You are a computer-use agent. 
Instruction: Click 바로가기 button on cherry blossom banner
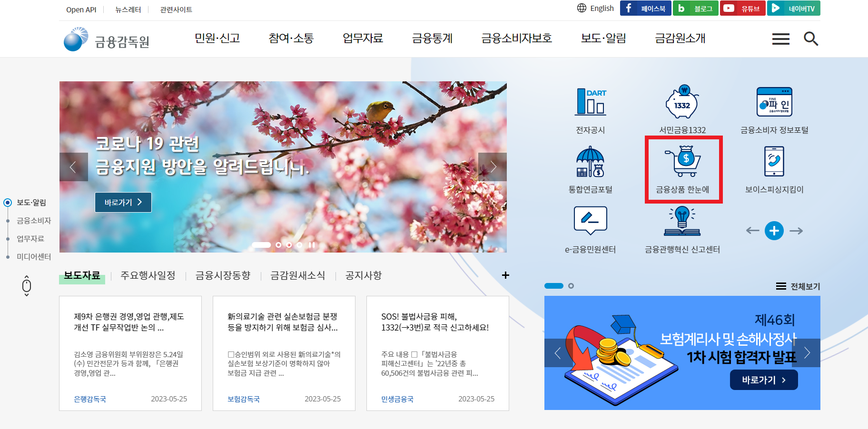coord(123,203)
